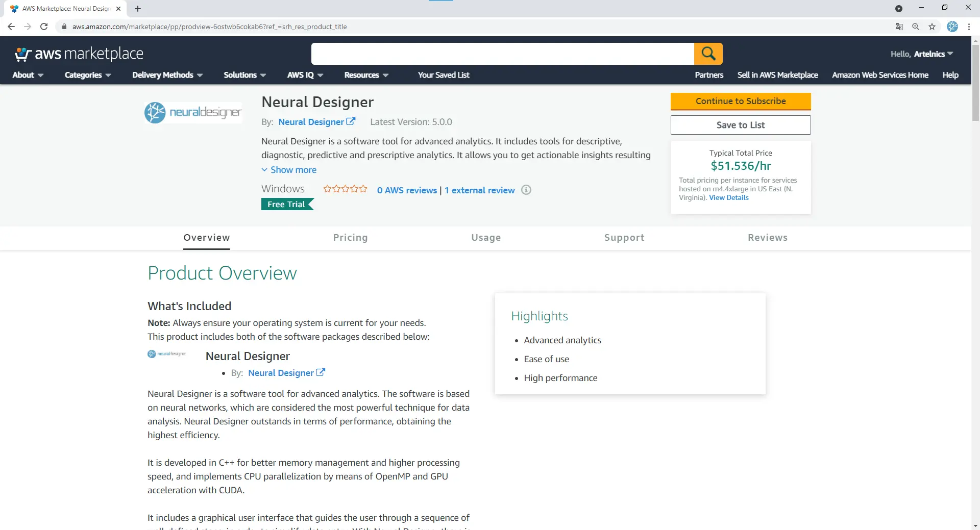Click the padlock site info icon

click(64, 27)
